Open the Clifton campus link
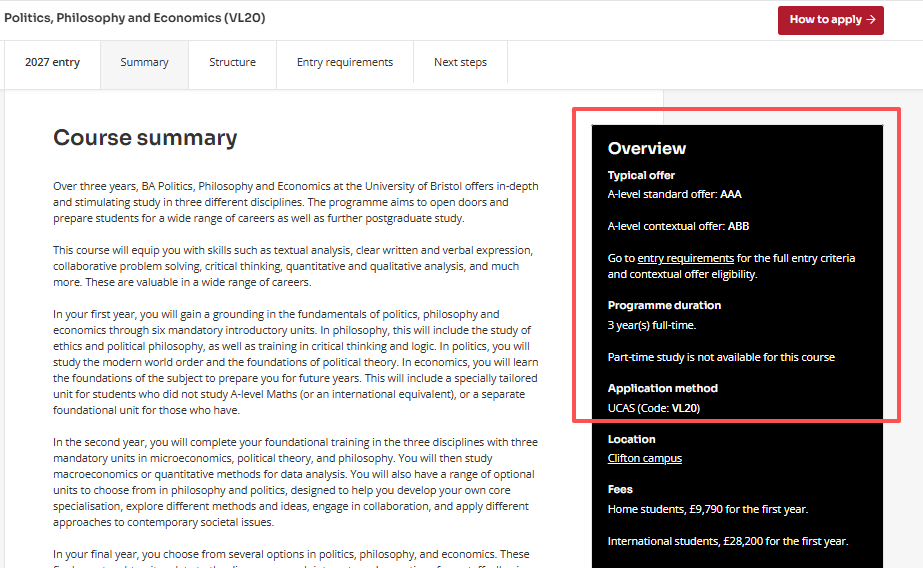This screenshot has width=923, height=568. click(x=645, y=459)
